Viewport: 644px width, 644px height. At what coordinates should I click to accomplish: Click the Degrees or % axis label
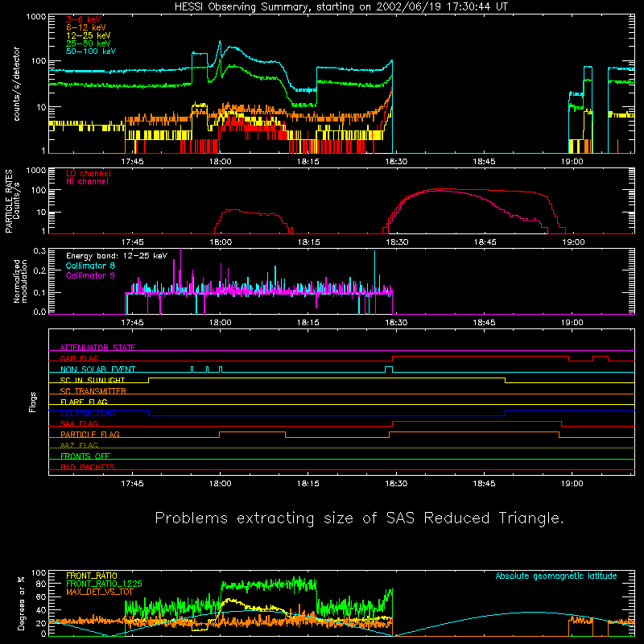(x=21, y=603)
